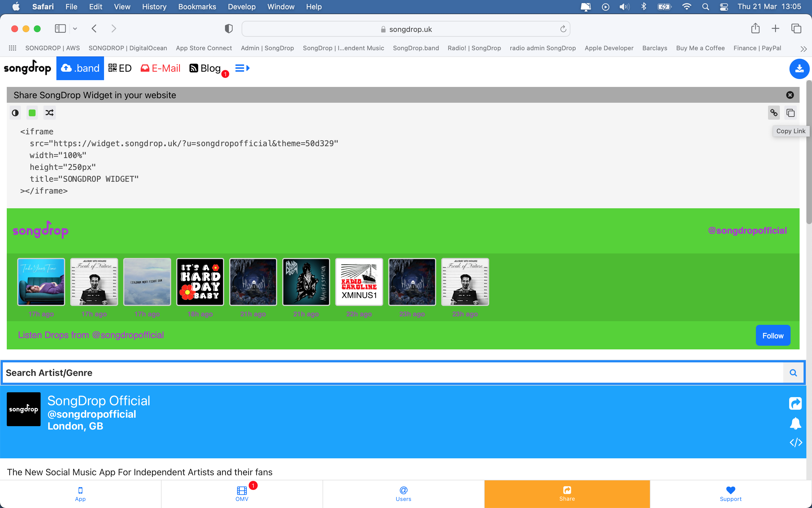
Task: Open the OMV tab in bottom bar
Action: click(x=242, y=494)
